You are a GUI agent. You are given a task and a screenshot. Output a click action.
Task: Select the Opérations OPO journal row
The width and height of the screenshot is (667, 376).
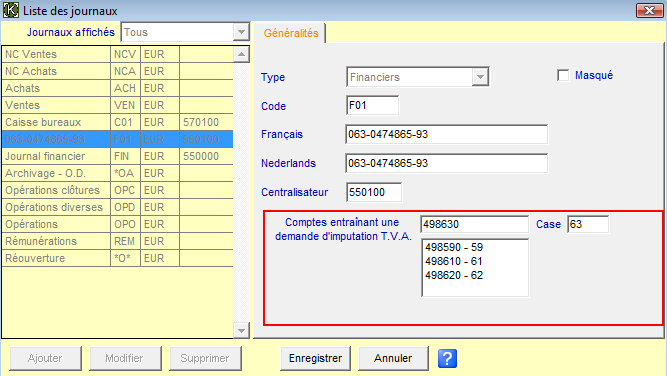(117, 224)
